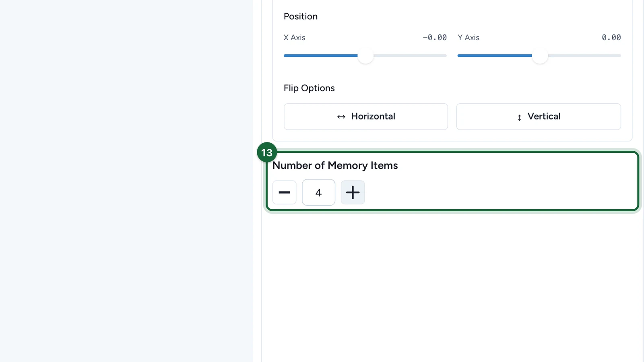The width and height of the screenshot is (644, 362).
Task: Click the Position heading
Action: 300,16
